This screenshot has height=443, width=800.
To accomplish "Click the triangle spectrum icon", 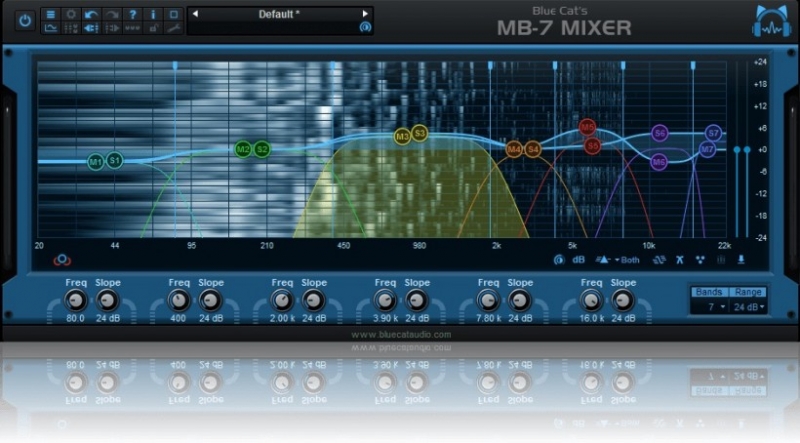I will 603,260.
